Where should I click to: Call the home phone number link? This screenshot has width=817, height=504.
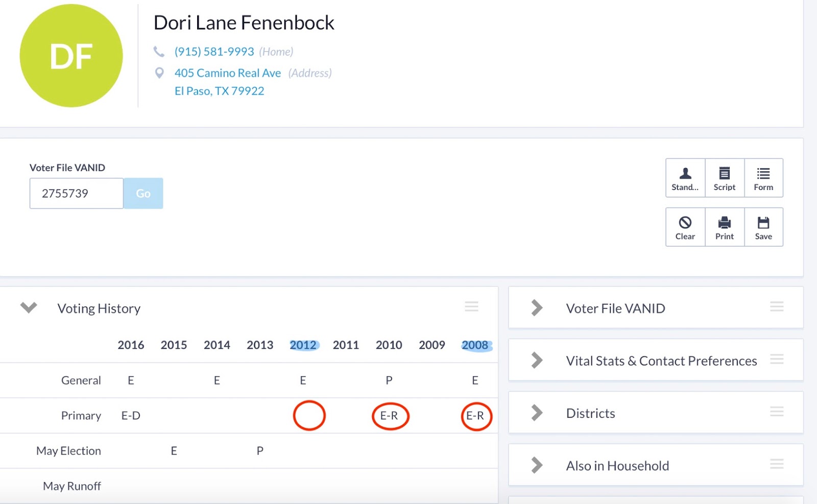coord(214,52)
